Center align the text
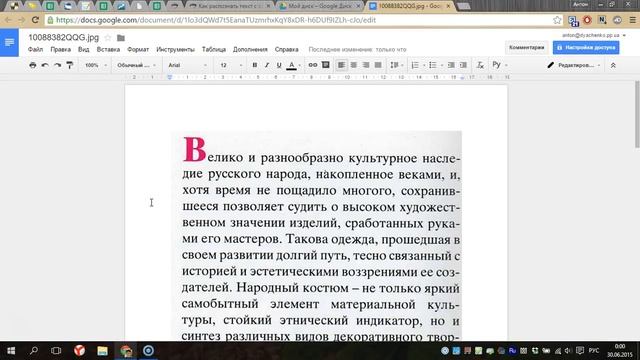640x360 pixels. pos(354,65)
